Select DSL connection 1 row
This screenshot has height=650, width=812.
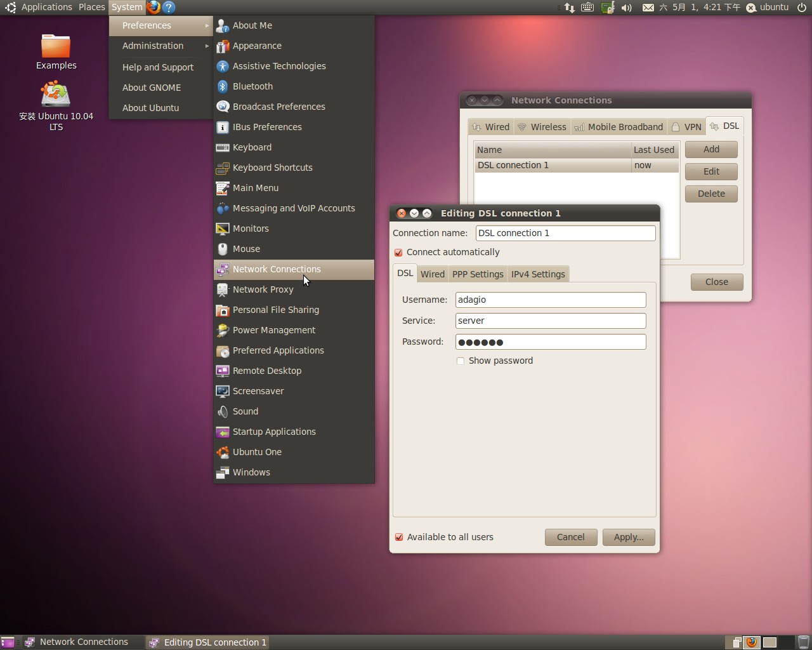(577, 165)
